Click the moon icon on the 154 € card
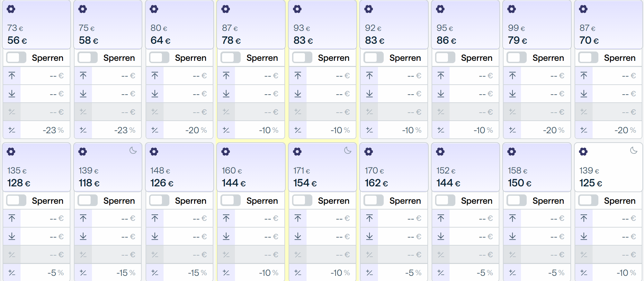Screen dimensions: 644x281 tap(348, 150)
